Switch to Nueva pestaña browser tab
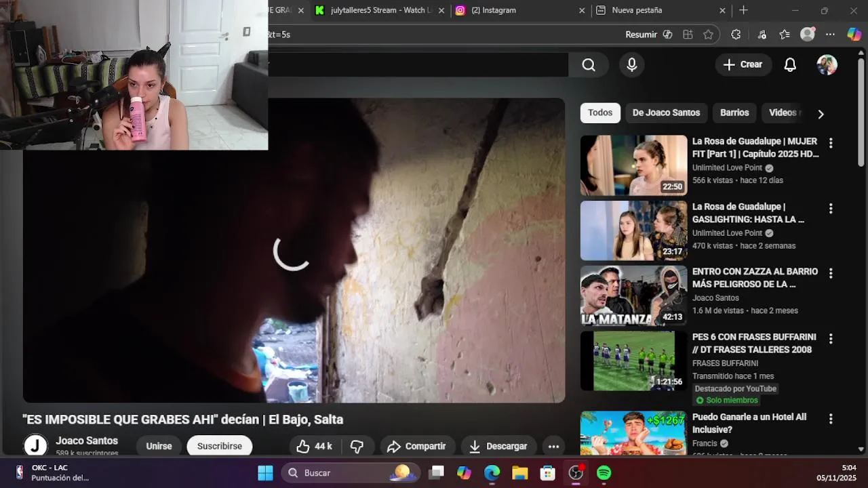This screenshot has width=868, height=488. [661, 10]
